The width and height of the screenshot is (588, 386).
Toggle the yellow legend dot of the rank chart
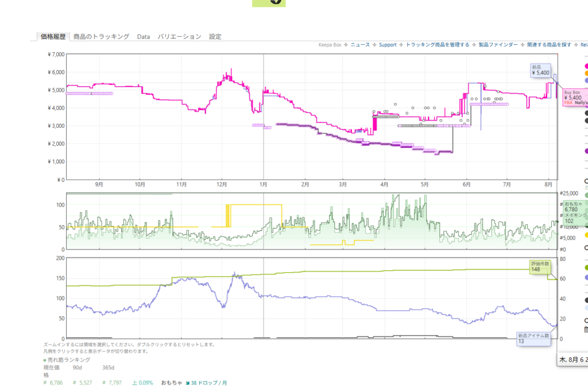pos(586,235)
